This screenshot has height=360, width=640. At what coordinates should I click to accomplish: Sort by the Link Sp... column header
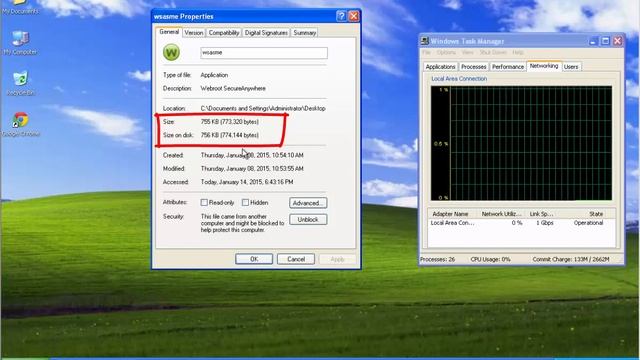[541, 214]
